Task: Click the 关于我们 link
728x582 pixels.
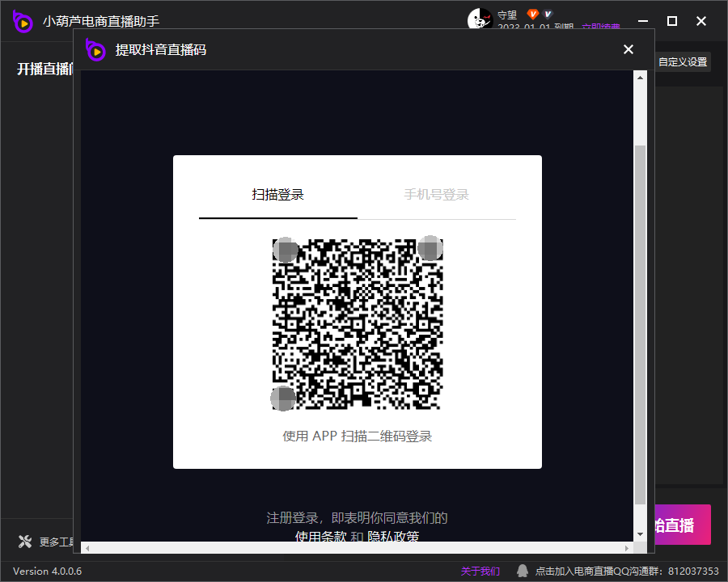Action: pyautogui.click(x=480, y=571)
